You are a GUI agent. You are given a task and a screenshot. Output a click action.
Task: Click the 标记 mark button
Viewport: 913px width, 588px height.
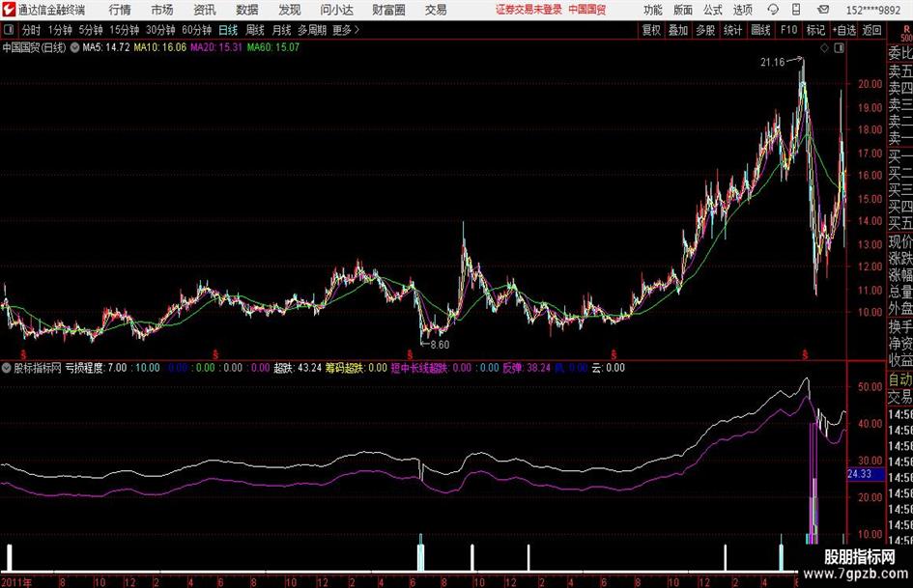click(815, 30)
